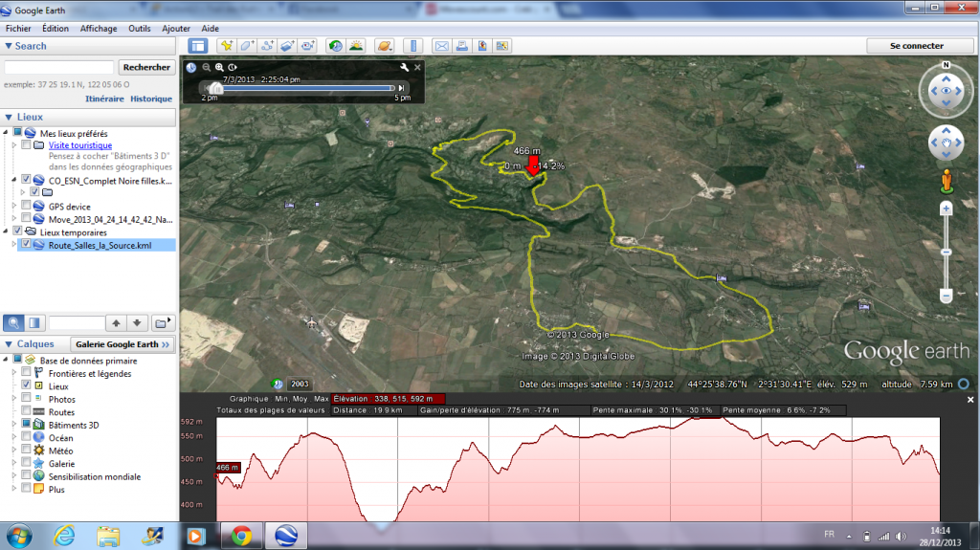Record a tour tool
Screen dimensions: 980x550
click(308, 46)
